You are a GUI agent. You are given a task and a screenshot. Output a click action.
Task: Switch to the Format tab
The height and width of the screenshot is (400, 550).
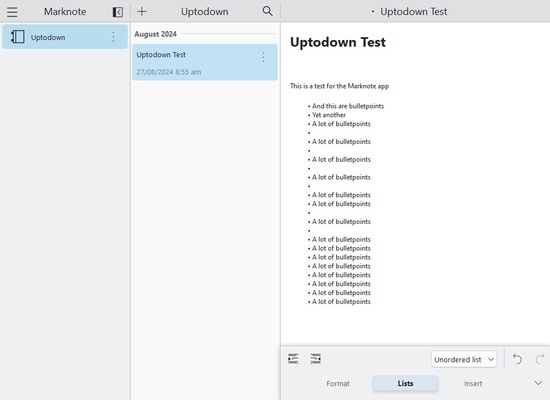coord(338,384)
